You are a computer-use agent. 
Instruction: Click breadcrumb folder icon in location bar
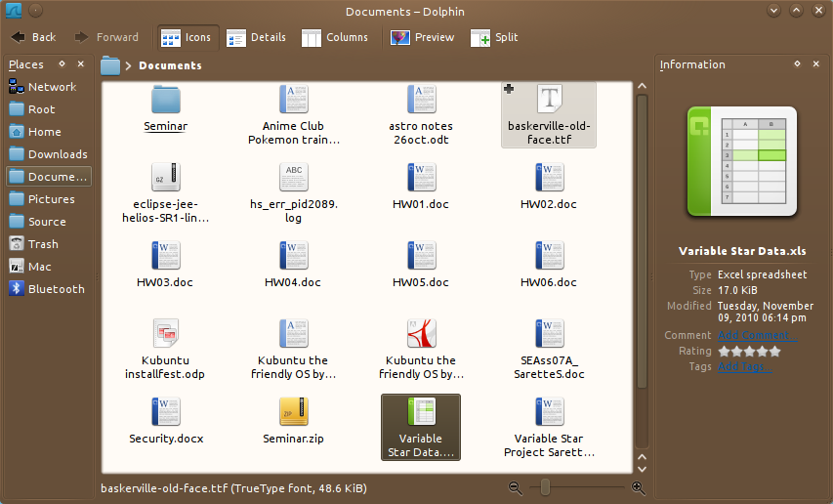(x=110, y=65)
